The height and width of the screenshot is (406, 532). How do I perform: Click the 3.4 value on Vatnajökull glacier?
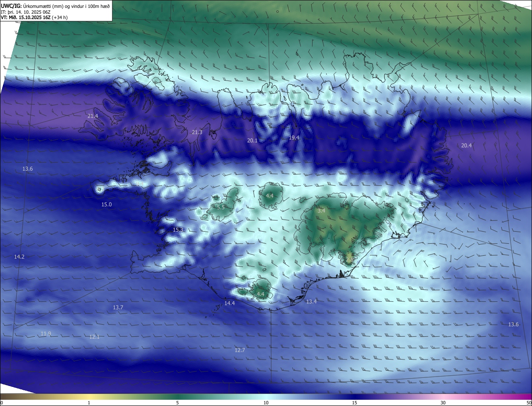coord(321,211)
